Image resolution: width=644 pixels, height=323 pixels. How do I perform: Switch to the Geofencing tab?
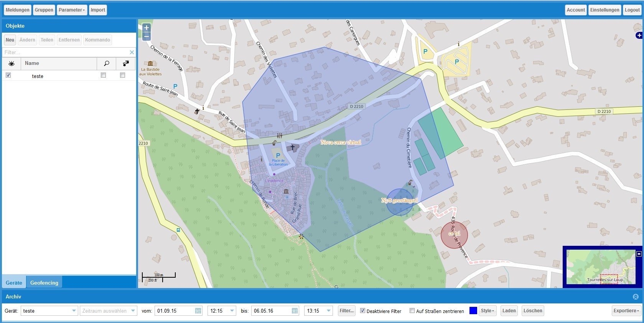click(x=44, y=283)
